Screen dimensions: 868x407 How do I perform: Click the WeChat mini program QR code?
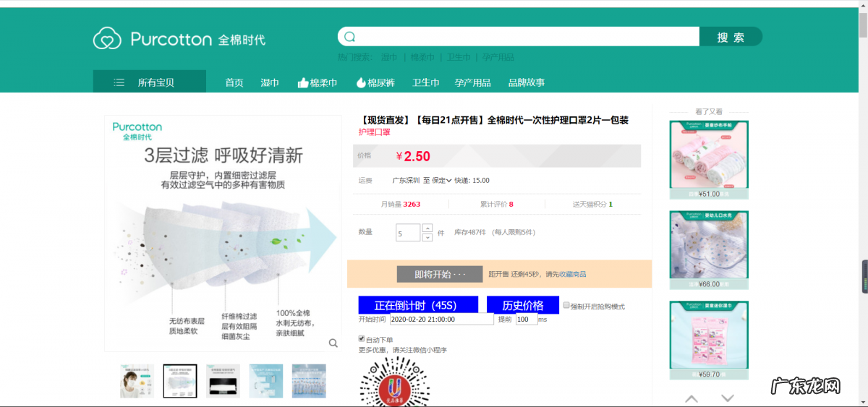(x=396, y=382)
